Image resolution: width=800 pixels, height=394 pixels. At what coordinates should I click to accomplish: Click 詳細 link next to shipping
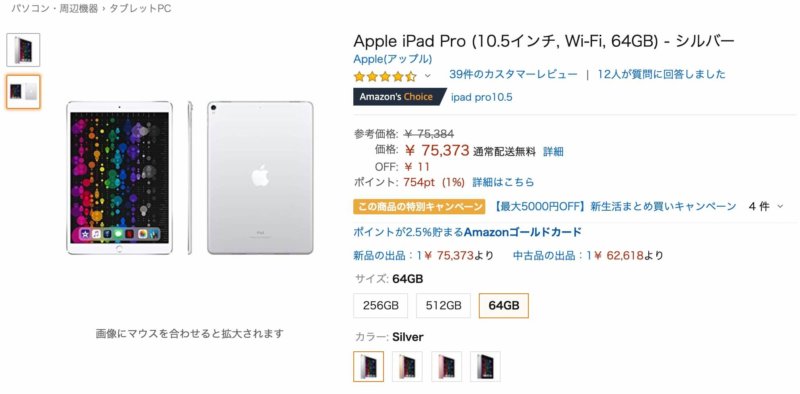click(553, 152)
